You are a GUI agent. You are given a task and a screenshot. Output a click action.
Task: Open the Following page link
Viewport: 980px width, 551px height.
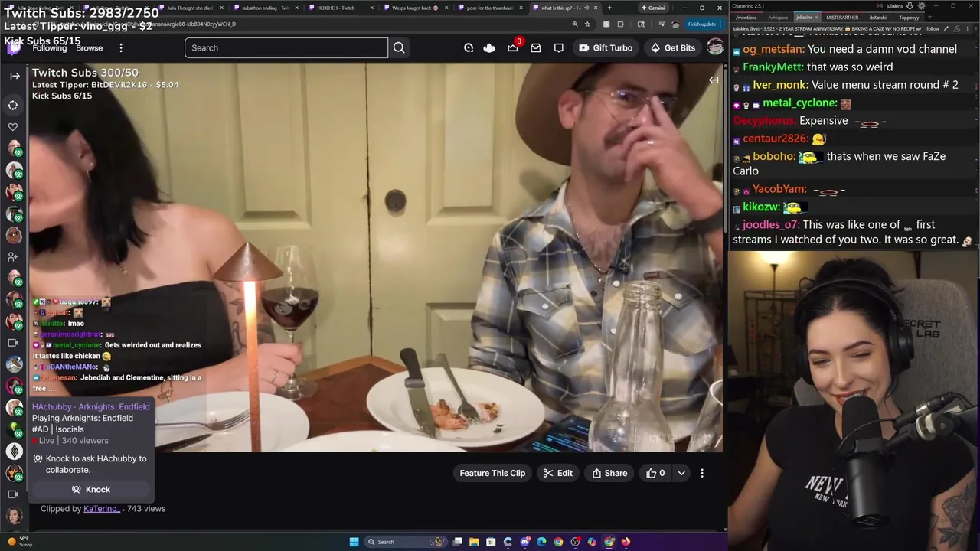[x=50, y=47]
